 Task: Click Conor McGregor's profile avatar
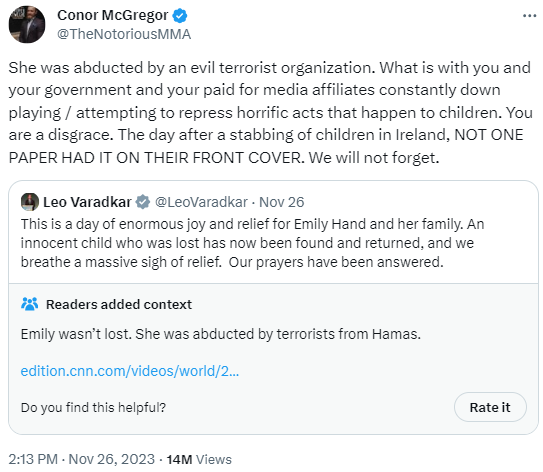27,25
